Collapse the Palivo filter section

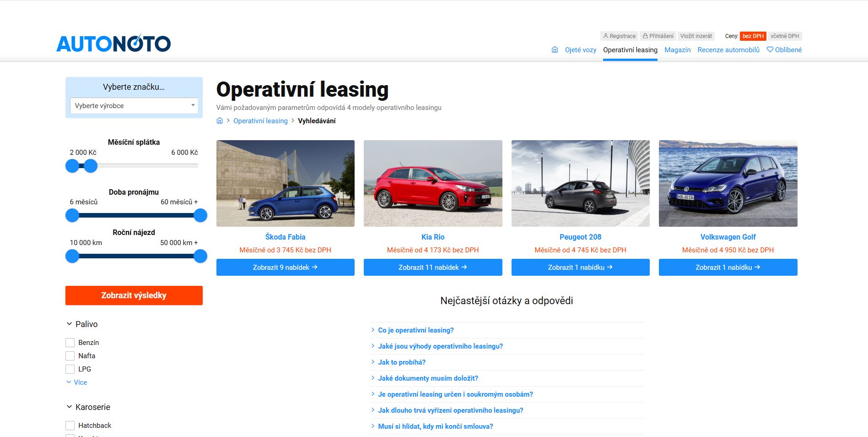tap(82, 324)
